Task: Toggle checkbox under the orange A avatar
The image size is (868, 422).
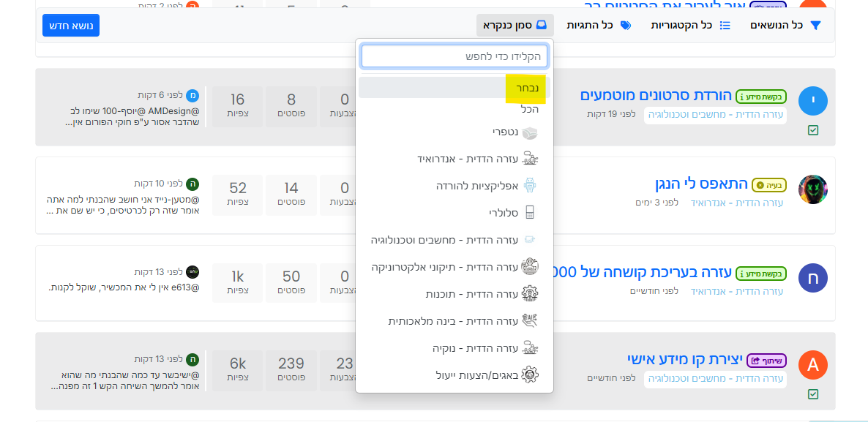Action: 813,394
